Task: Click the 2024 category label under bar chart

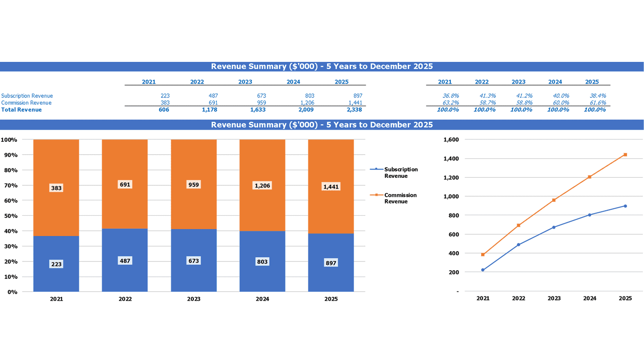Action: pos(262,299)
